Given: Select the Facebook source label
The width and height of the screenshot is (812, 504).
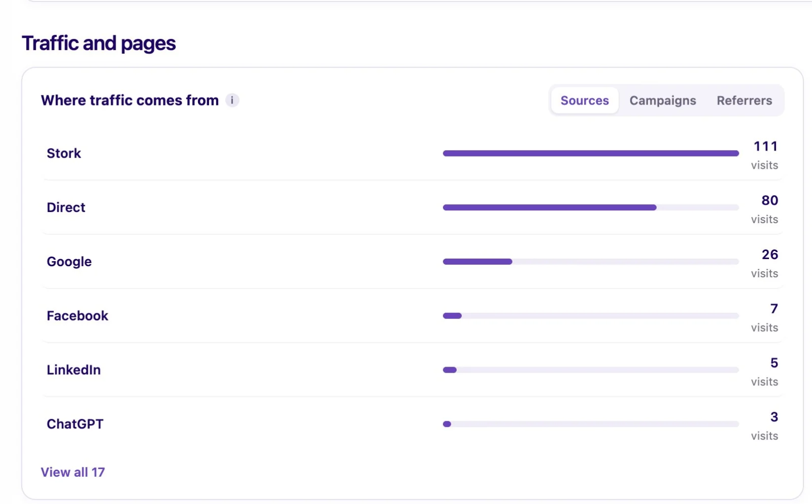Looking at the screenshot, I should tap(78, 316).
